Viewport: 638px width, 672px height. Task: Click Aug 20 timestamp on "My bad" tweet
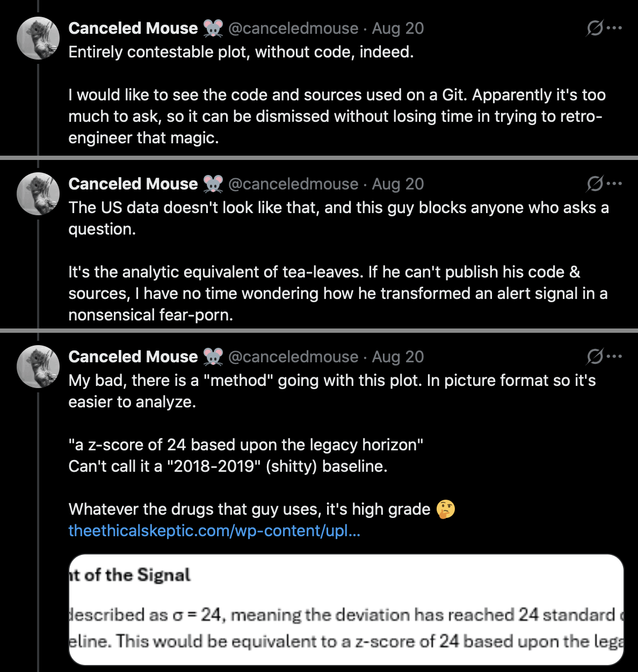coord(398,356)
